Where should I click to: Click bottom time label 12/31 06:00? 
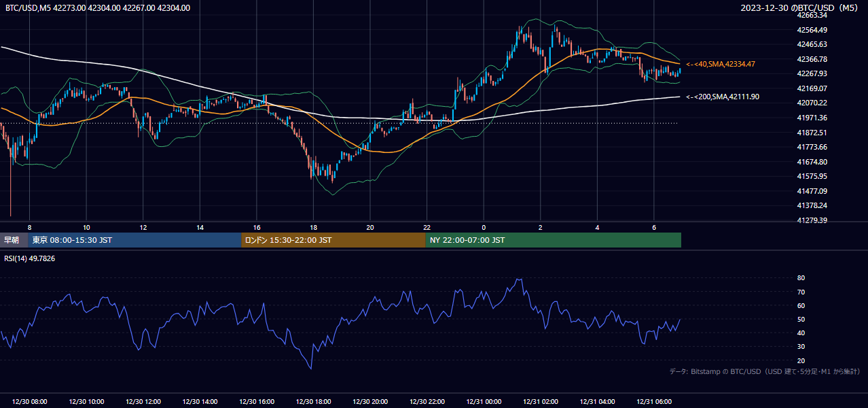[653, 402]
